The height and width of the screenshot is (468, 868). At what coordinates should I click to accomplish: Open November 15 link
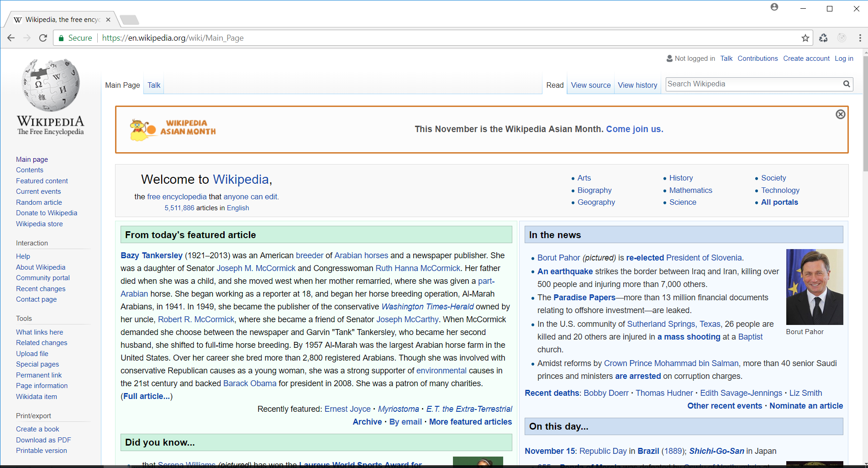click(550, 451)
